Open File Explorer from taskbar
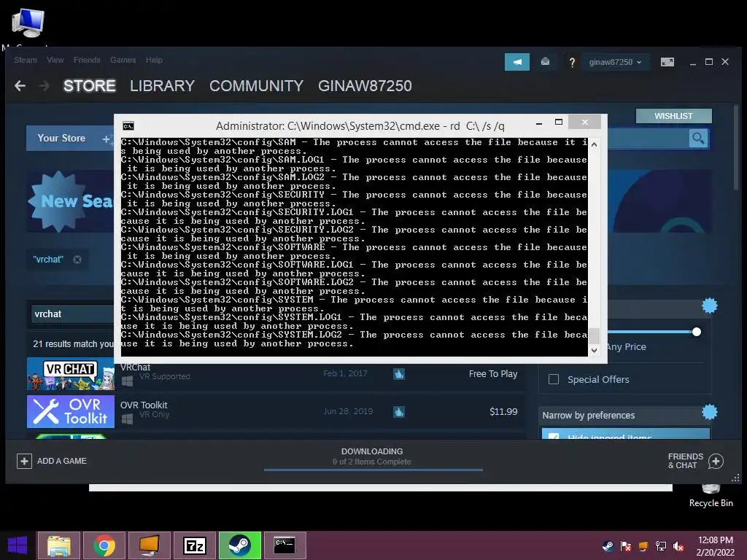This screenshot has height=560, width=747. tap(59, 545)
